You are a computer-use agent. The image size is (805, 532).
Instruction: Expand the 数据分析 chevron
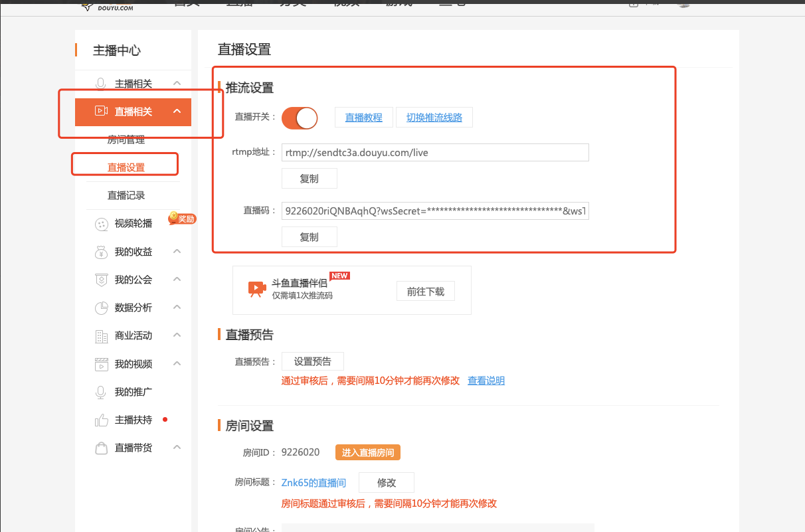[x=177, y=307]
